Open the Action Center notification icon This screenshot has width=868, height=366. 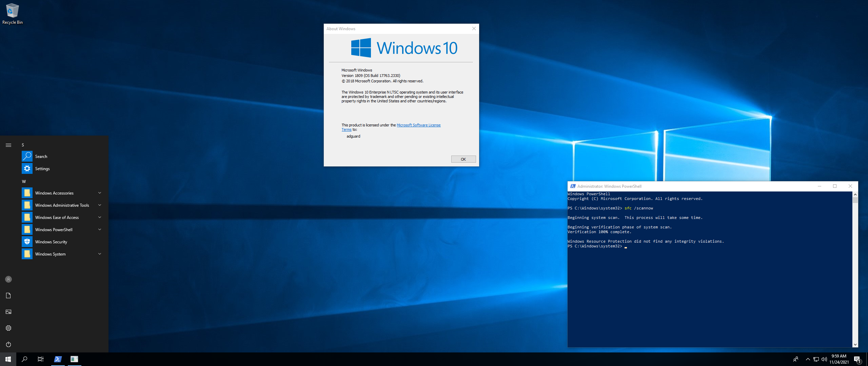pos(857,359)
